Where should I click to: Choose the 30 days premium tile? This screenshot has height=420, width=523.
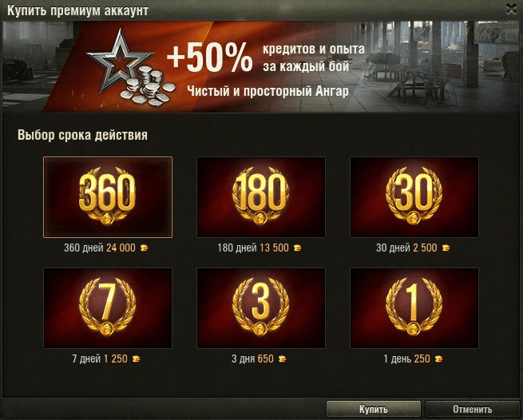[x=414, y=197]
